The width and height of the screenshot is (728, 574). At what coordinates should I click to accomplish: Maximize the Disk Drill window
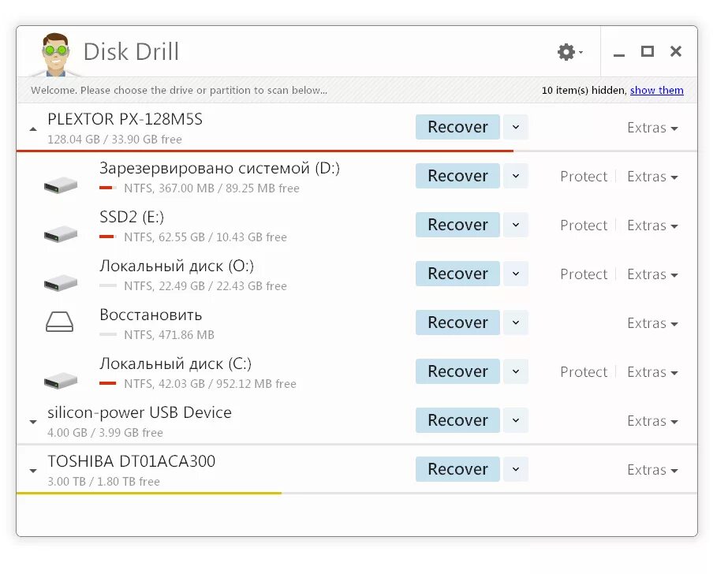[648, 51]
